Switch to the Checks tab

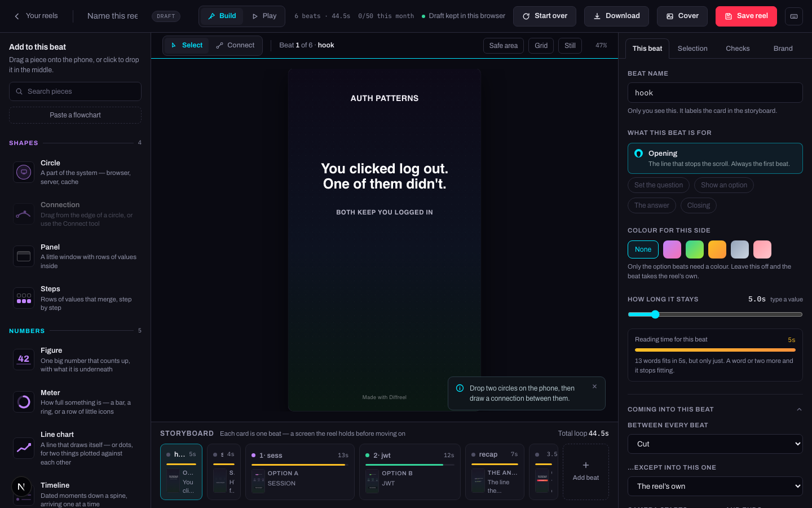(x=738, y=49)
